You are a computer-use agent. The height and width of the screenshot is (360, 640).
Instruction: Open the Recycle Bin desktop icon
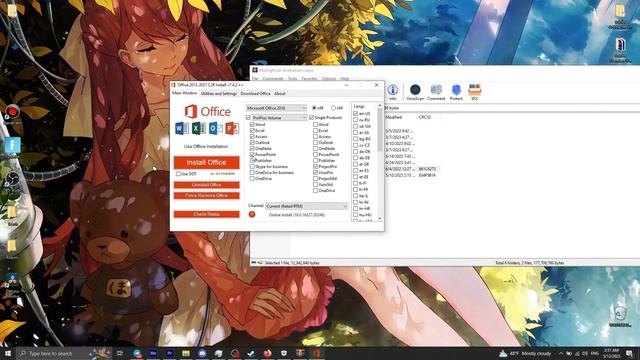click(x=620, y=316)
